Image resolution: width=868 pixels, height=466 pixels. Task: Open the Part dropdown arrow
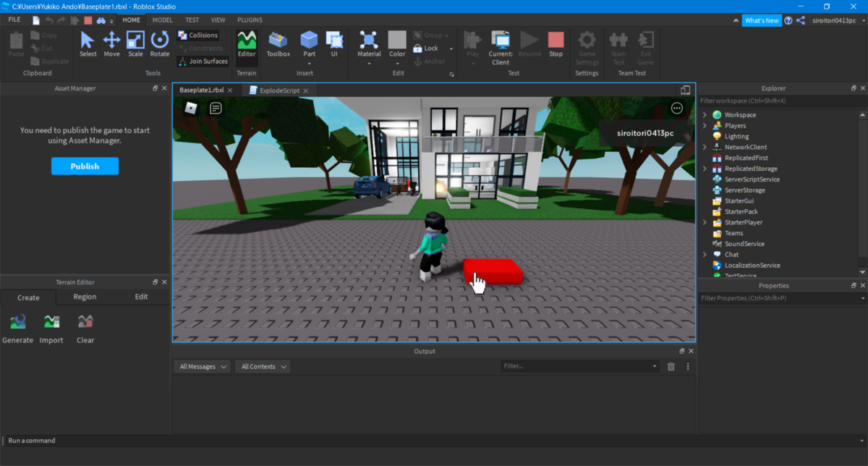point(309,64)
